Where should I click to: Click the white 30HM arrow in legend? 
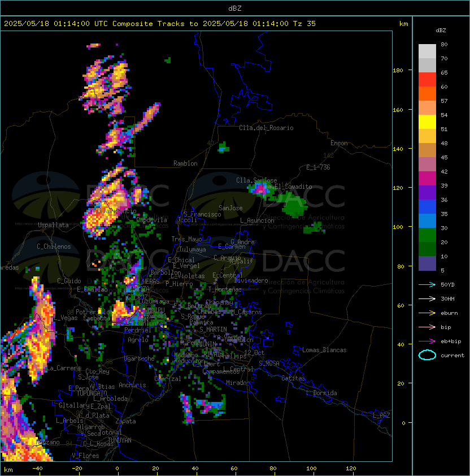tap(427, 298)
